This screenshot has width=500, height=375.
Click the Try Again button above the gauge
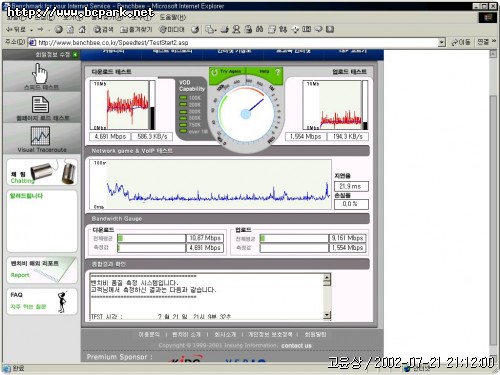pyautogui.click(x=227, y=71)
